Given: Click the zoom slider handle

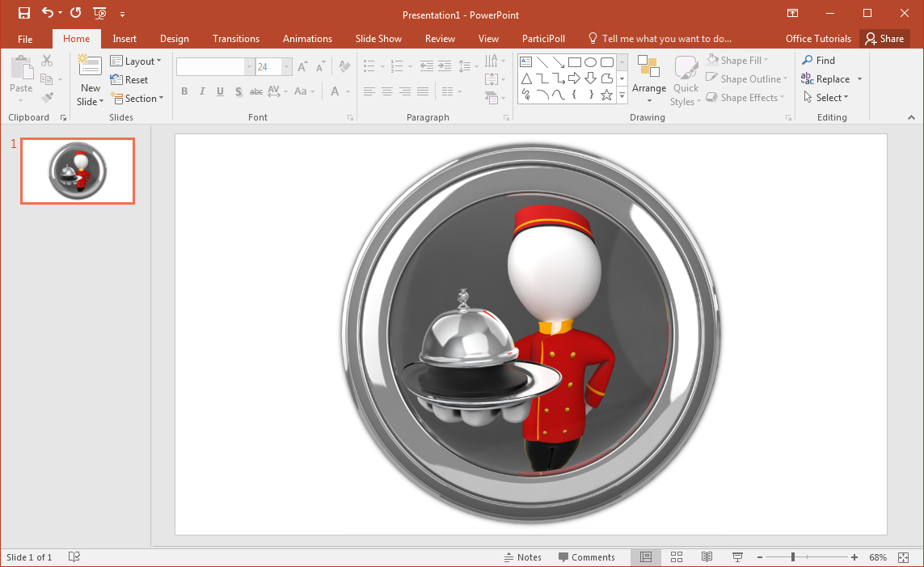Looking at the screenshot, I should 793,557.
